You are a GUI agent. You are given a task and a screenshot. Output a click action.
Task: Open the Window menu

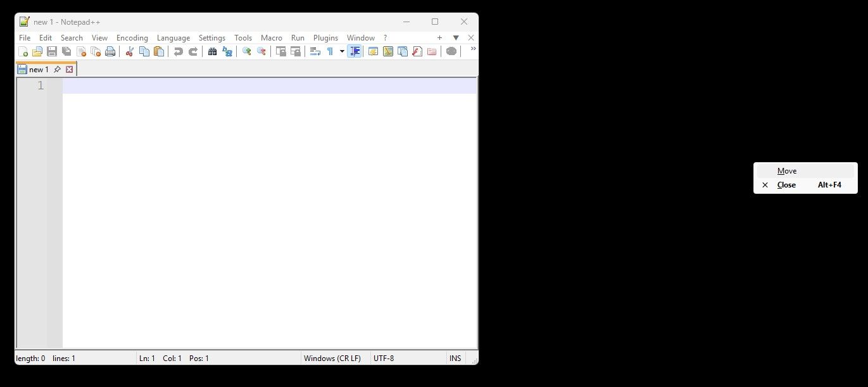tap(361, 38)
